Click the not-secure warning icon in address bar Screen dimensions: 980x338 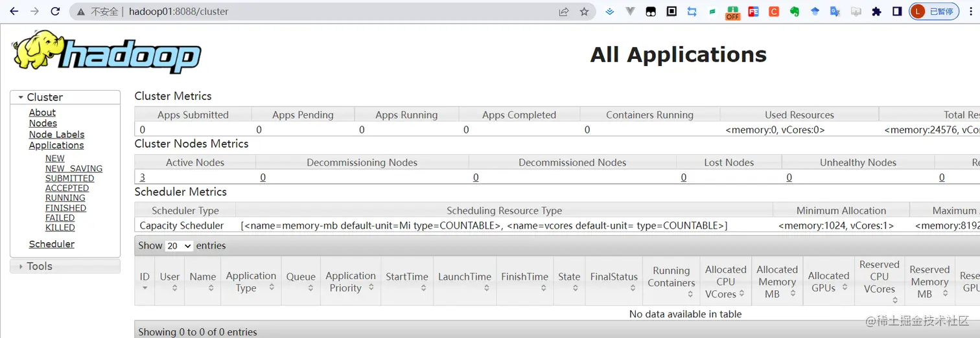tap(81, 12)
